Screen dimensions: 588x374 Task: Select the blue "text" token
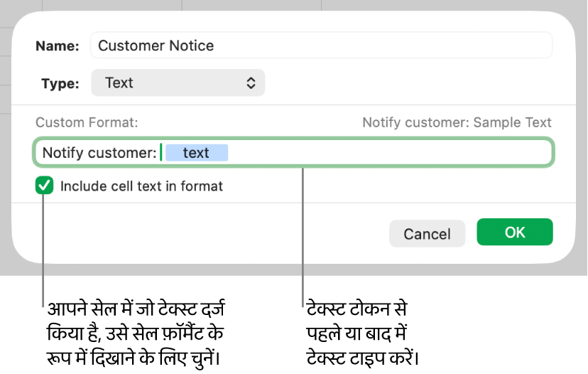[196, 153]
